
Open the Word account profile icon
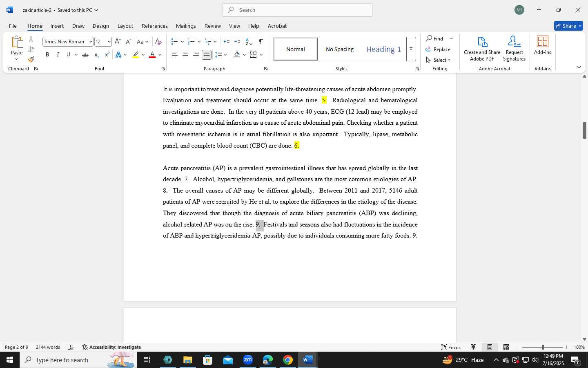click(519, 10)
